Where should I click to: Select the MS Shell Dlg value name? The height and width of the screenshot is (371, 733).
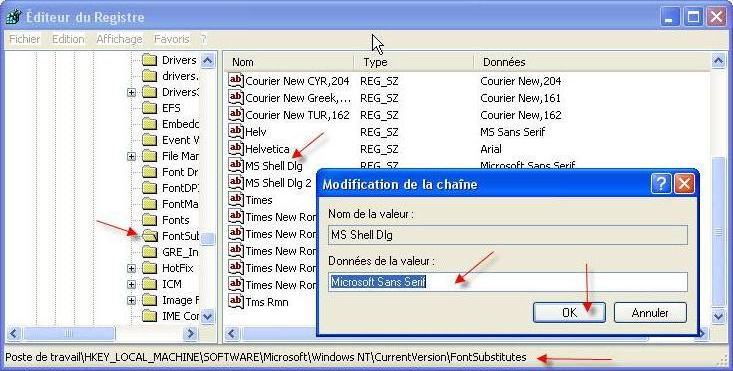(x=274, y=166)
